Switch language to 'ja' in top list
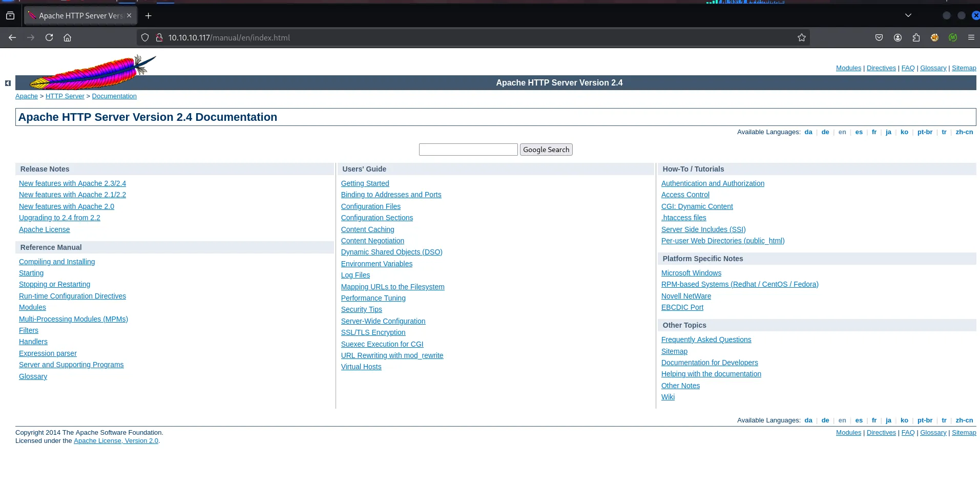 (888, 132)
